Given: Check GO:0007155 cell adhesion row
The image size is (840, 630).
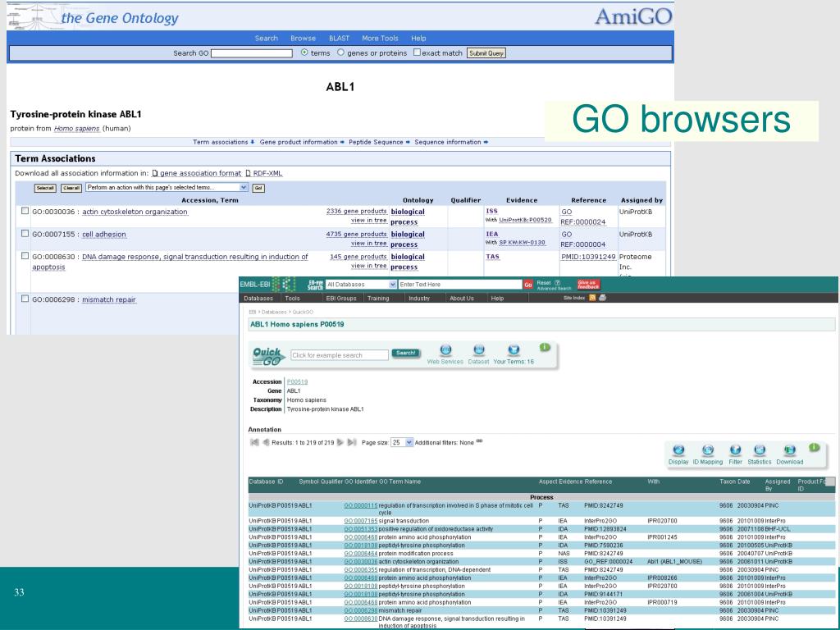Looking at the screenshot, I should click(25, 233).
